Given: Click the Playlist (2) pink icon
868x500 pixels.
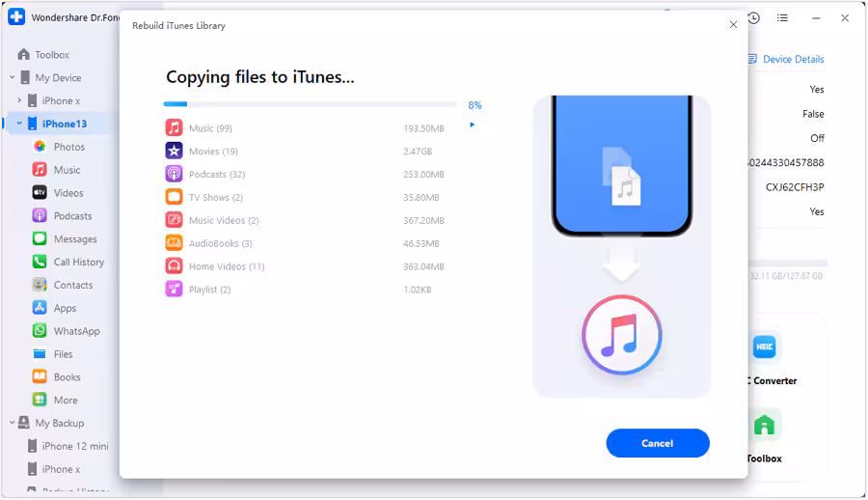Looking at the screenshot, I should [174, 289].
